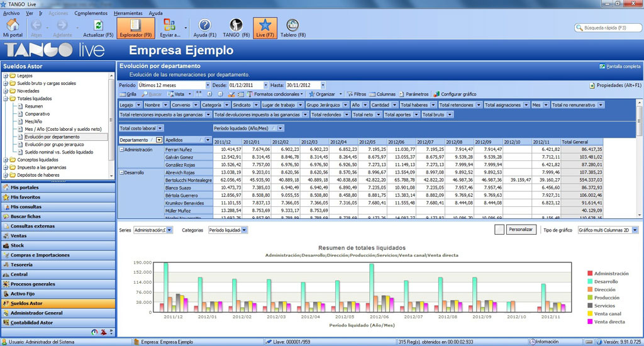
Task: Click the Desarrollo legend color swatch
Action: click(590, 281)
